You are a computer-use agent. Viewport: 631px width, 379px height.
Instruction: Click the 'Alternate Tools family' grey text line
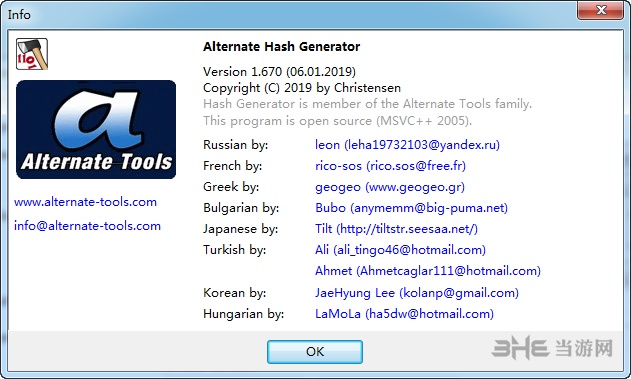[x=367, y=104]
